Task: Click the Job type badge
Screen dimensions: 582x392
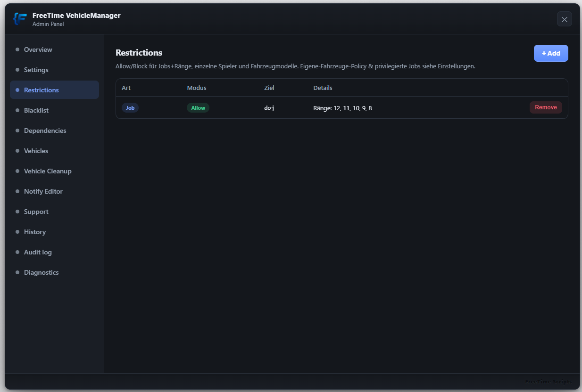Action: [130, 108]
